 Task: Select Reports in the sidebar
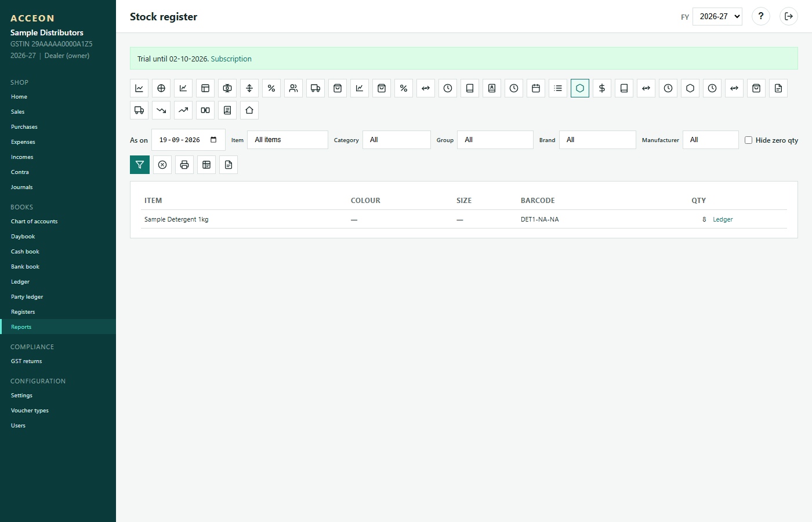click(58, 327)
